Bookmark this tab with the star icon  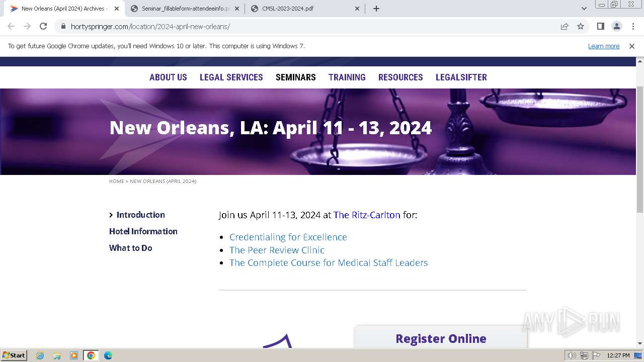(581, 26)
